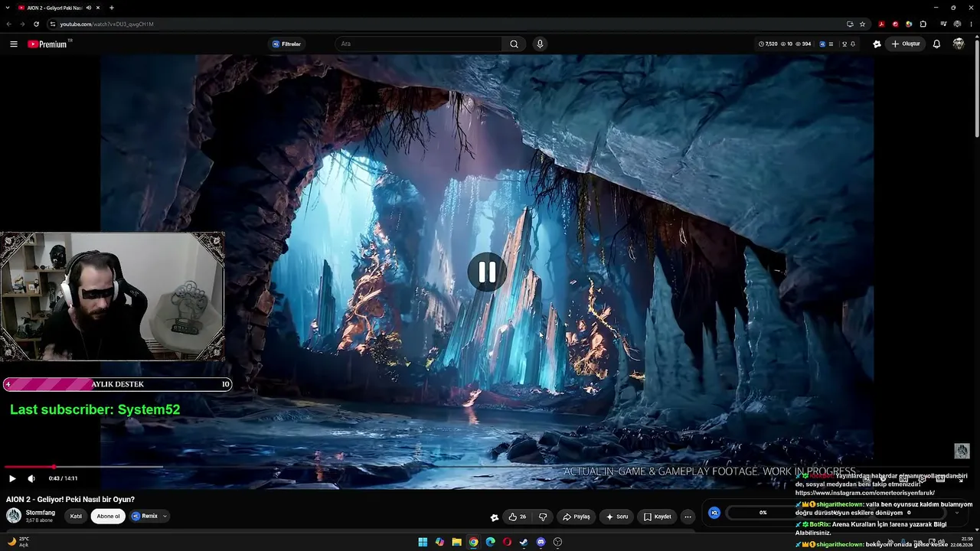Open Copilot from the taskbar
The width and height of the screenshot is (980, 551).
tap(439, 542)
